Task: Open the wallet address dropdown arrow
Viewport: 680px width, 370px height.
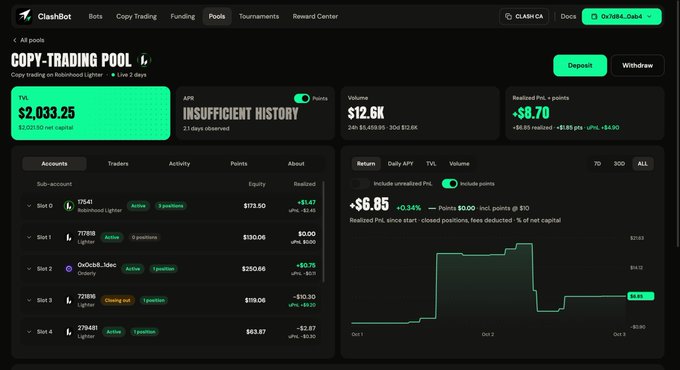Action: pyautogui.click(x=649, y=16)
